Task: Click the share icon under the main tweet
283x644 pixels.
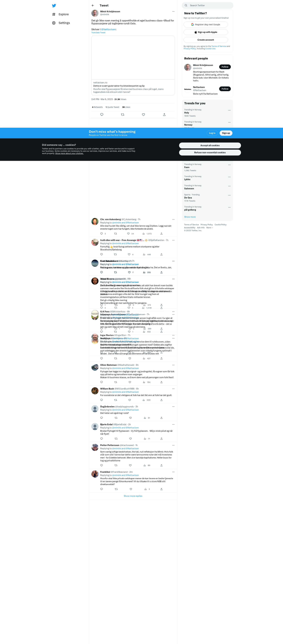Action: (164, 114)
